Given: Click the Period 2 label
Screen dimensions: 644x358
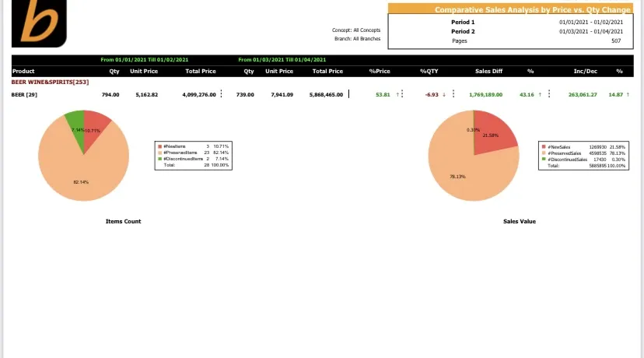Looking at the screenshot, I should [x=463, y=32].
